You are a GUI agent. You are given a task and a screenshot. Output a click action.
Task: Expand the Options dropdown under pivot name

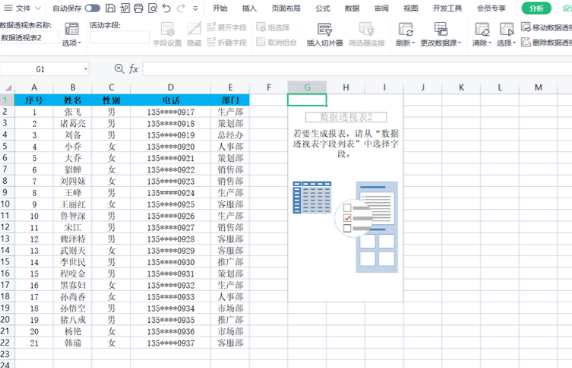(72, 43)
